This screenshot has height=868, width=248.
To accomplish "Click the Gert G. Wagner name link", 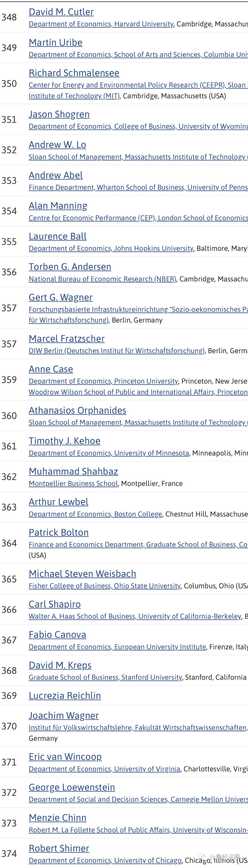I will (x=60, y=297).
